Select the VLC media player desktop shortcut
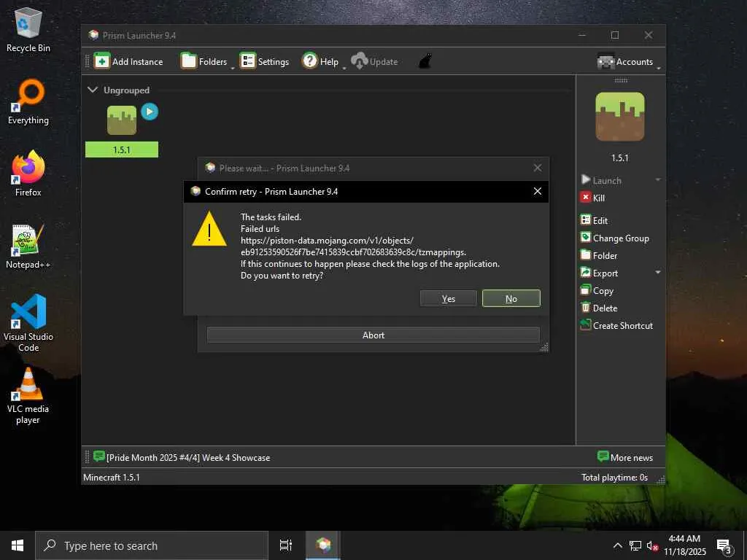 tap(28, 395)
